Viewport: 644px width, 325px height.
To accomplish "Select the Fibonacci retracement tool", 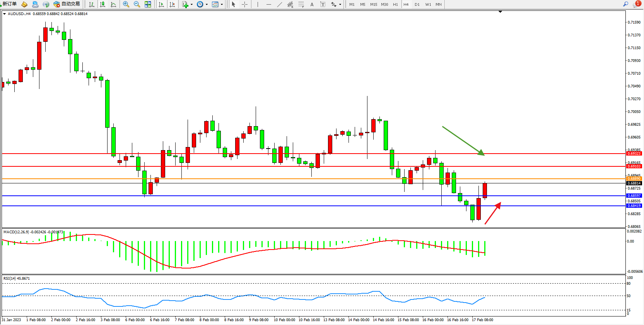I will [x=301, y=4].
